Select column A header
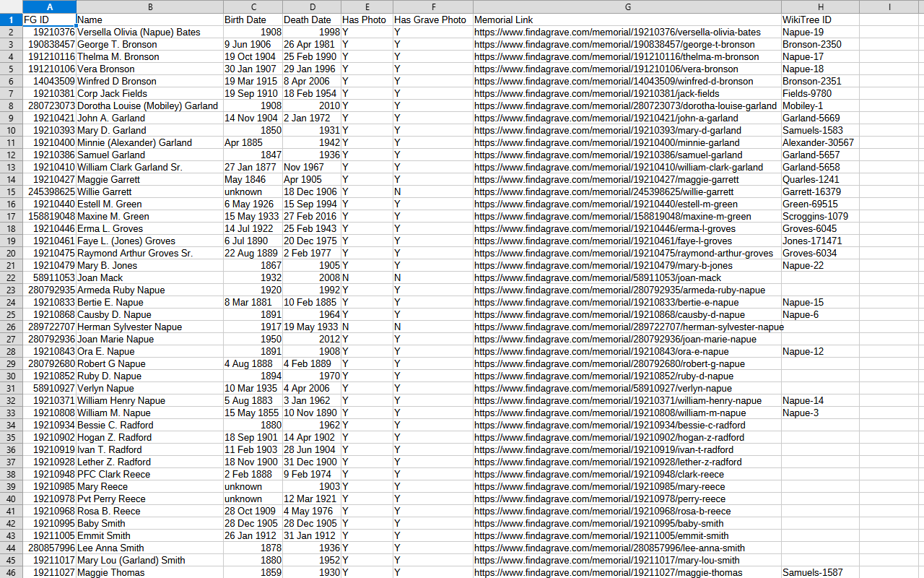924x578 pixels. point(49,7)
